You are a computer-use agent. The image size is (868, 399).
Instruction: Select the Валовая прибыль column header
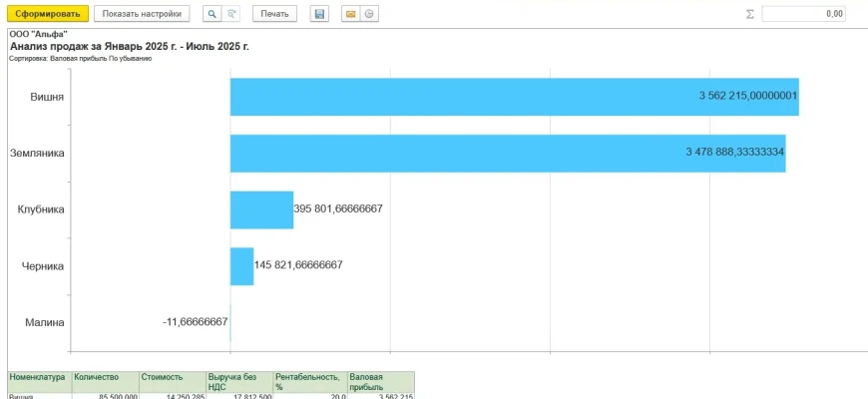(x=380, y=382)
